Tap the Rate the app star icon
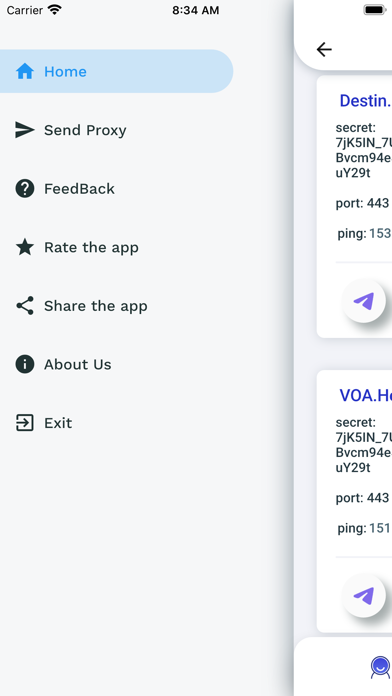 point(25,247)
